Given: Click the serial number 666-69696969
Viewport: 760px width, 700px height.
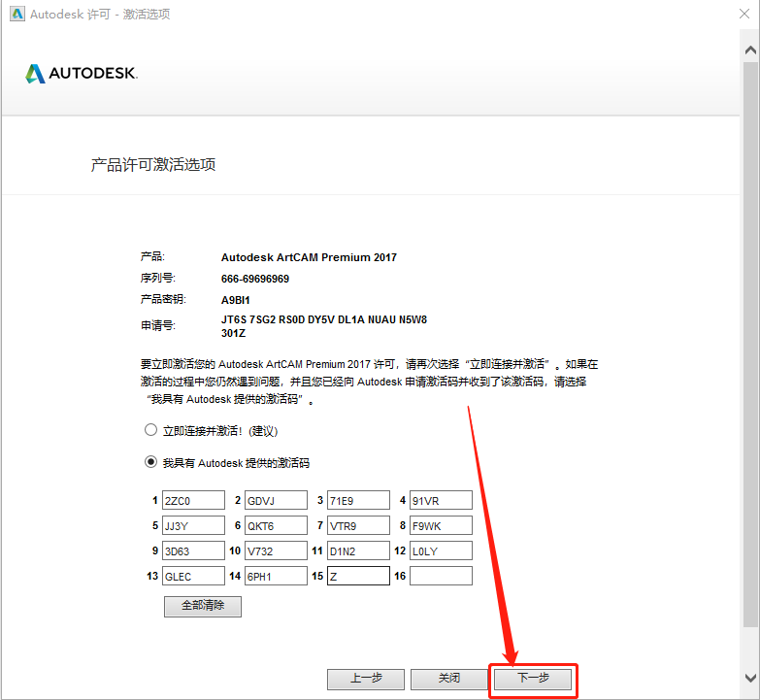Looking at the screenshot, I should (x=255, y=279).
